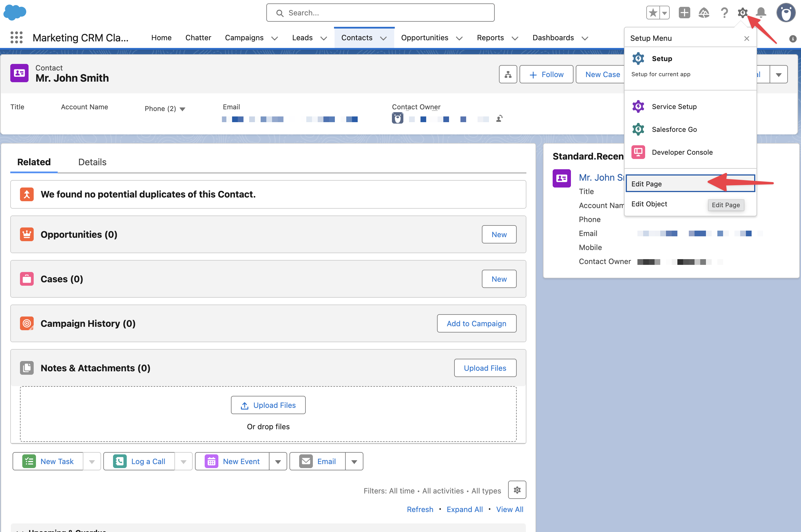
Task: Click the global actions plus icon
Action: (x=684, y=13)
